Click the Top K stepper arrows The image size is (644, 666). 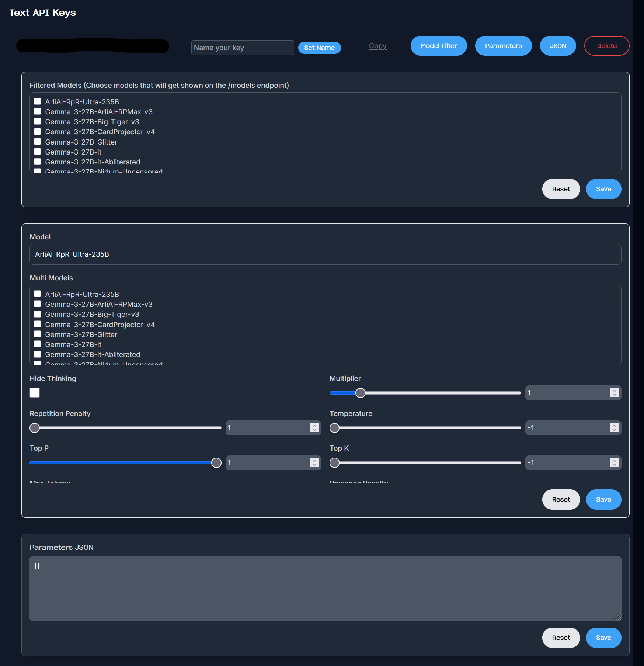614,463
